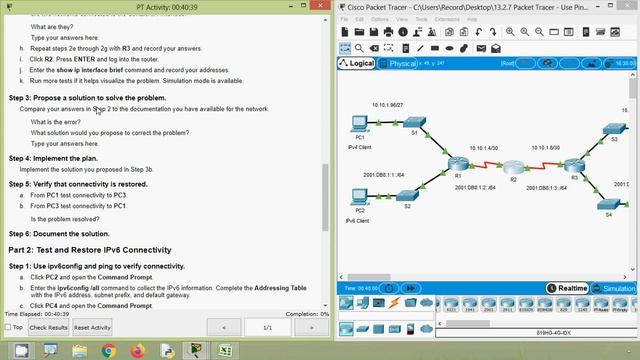Add a complex PDU open envelope
Viewport: 640px width, 360px height.
point(496,49)
